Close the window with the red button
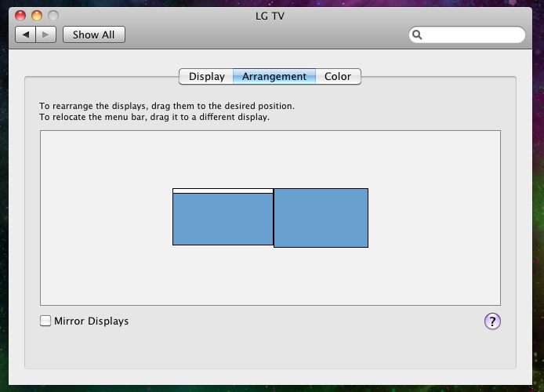Screen dimensions: 544x392 (20, 16)
